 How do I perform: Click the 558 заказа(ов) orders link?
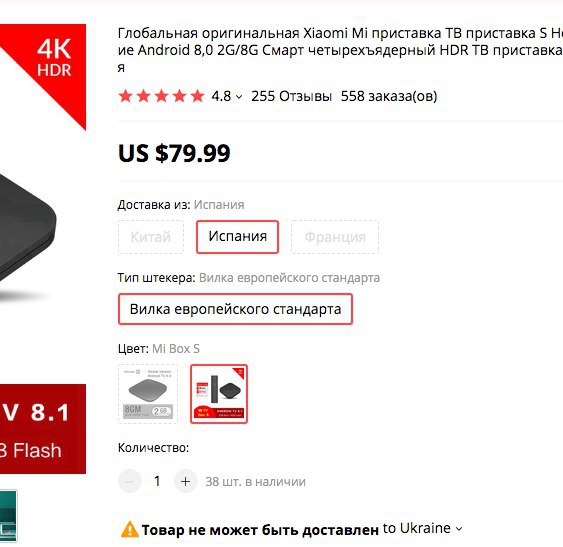point(389,96)
